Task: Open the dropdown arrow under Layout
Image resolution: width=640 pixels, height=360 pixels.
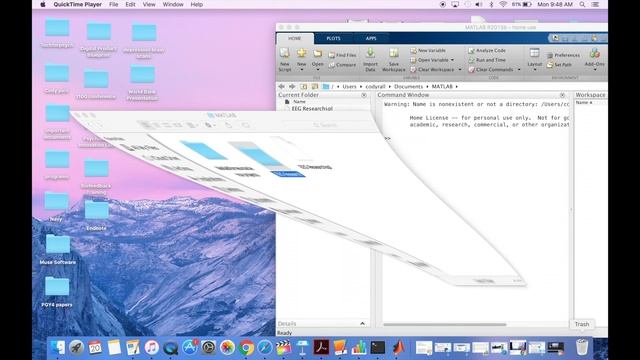Action: click(535, 70)
